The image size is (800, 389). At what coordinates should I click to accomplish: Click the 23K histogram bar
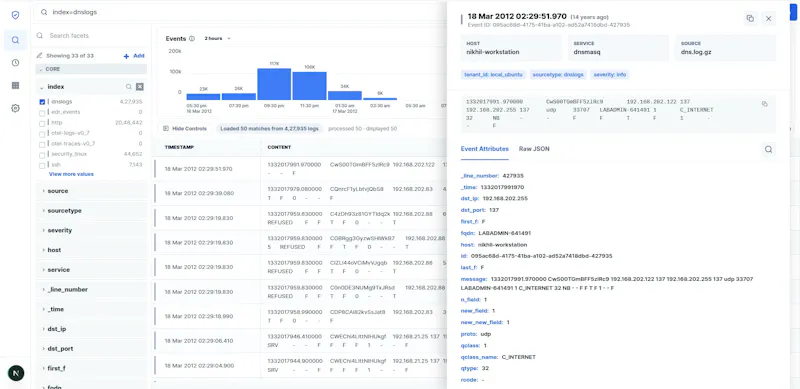203,97
